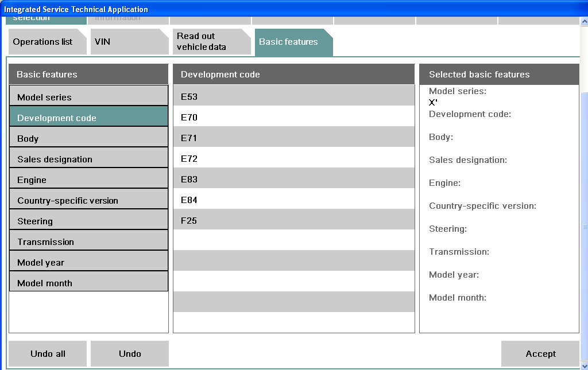Confirm selection with Accept button
Screen dimensions: 588x370
[x=540, y=353]
